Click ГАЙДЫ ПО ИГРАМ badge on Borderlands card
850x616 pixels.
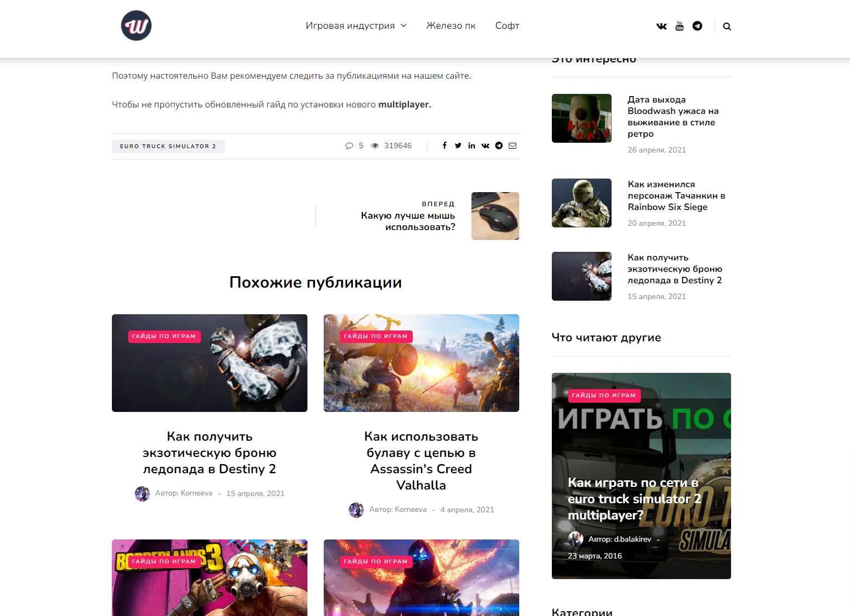click(165, 562)
